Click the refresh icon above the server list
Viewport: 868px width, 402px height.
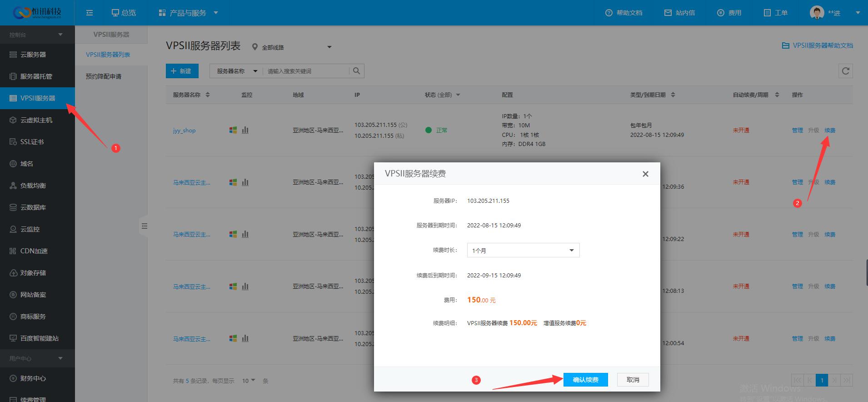(x=845, y=71)
